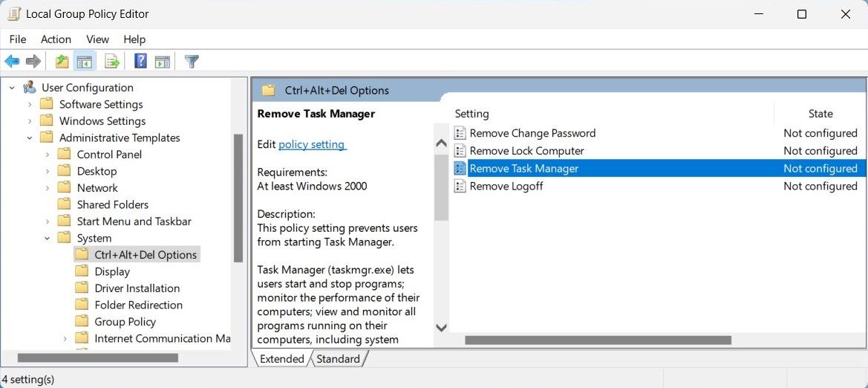The width and height of the screenshot is (868, 388).
Task: Click the description pane scroll-down arrow
Action: coord(441,327)
